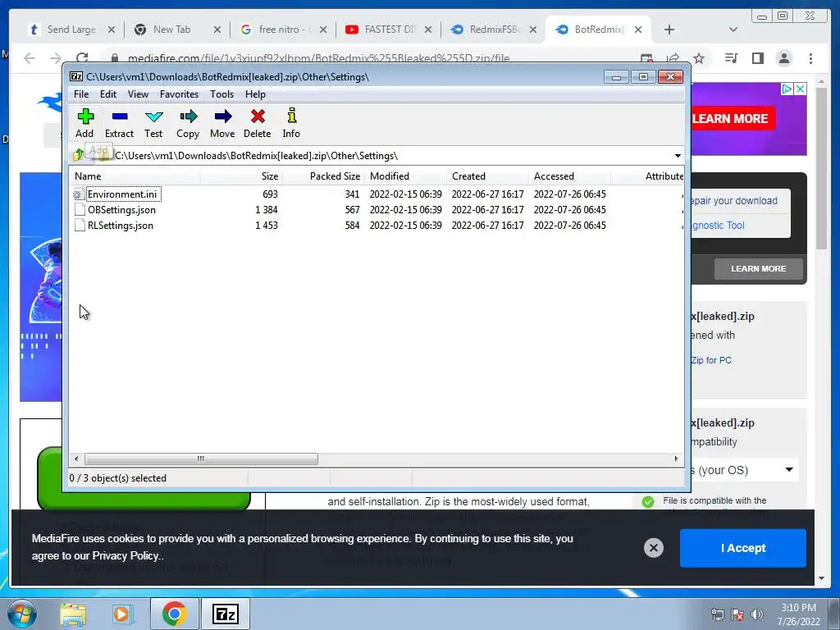Click the file list left scroll arrow
This screenshot has width=840, height=630.
pyautogui.click(x=76, y=459)
